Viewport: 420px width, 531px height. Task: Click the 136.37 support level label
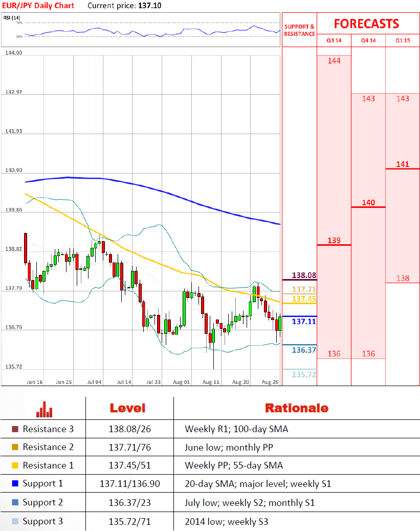pos(304,350)
